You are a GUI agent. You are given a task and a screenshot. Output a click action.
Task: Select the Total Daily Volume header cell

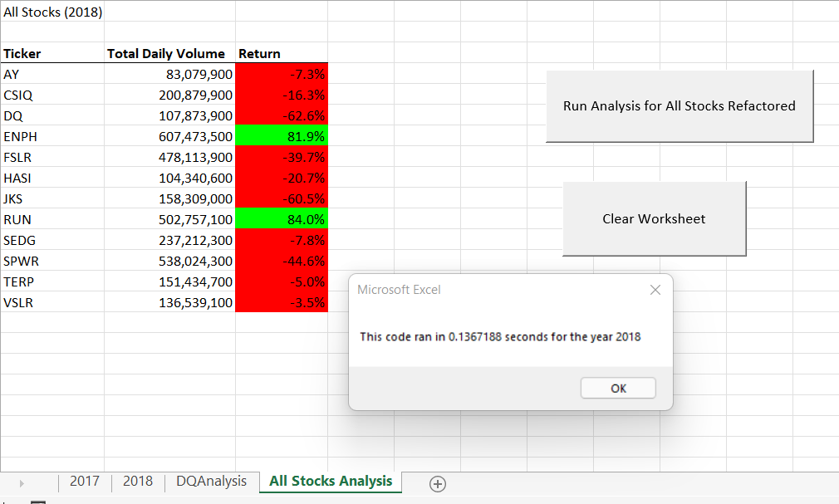pyautogui.click(x=169, y=53)
